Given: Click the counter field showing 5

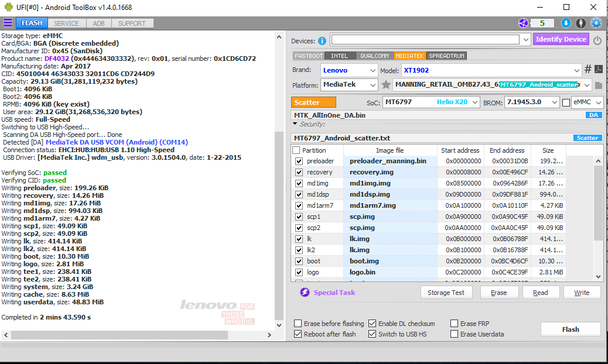Looking at the screenshot, I should click(x=542, y=23).
